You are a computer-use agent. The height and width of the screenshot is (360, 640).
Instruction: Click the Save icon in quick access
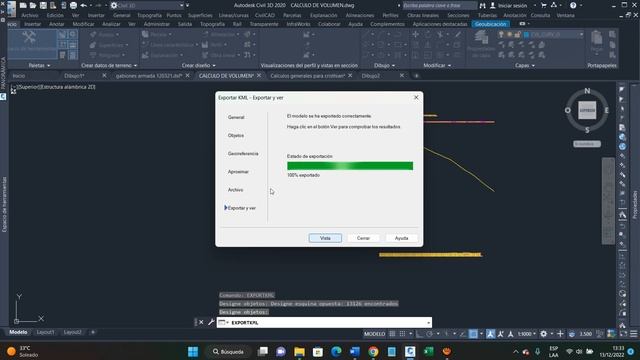point(43,5)
